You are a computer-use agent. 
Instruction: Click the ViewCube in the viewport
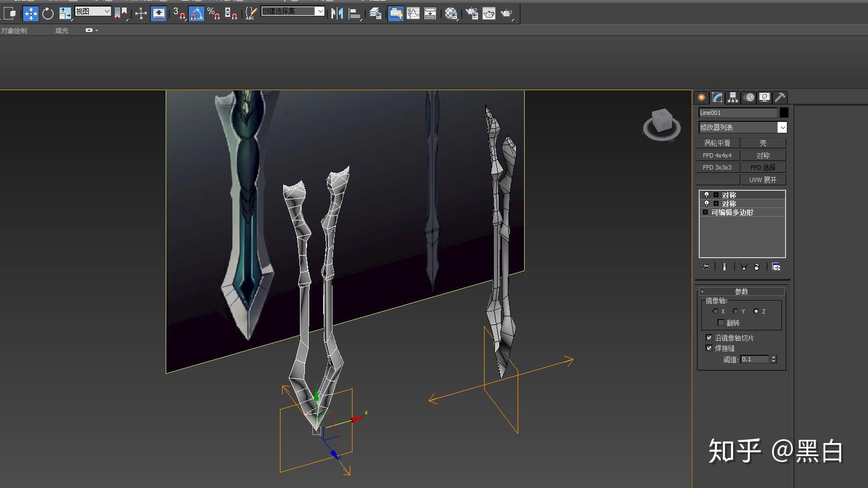pos(662,124)
